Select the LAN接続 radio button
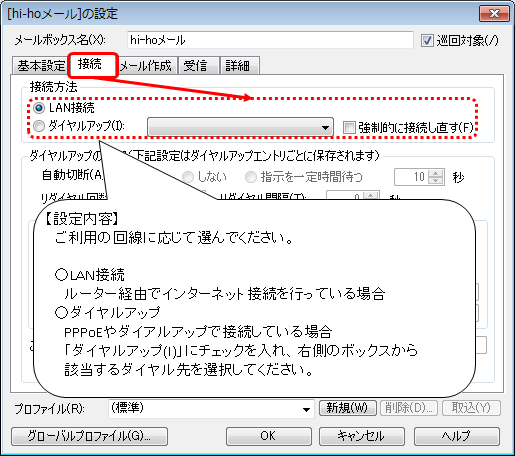 pyautogui.click(x=39, y=108)
